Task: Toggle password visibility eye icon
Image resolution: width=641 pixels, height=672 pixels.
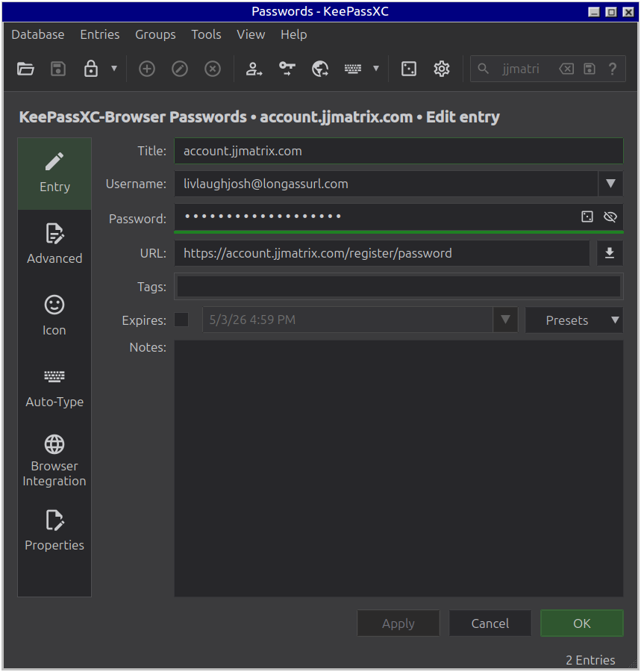Action: point(610,217)
